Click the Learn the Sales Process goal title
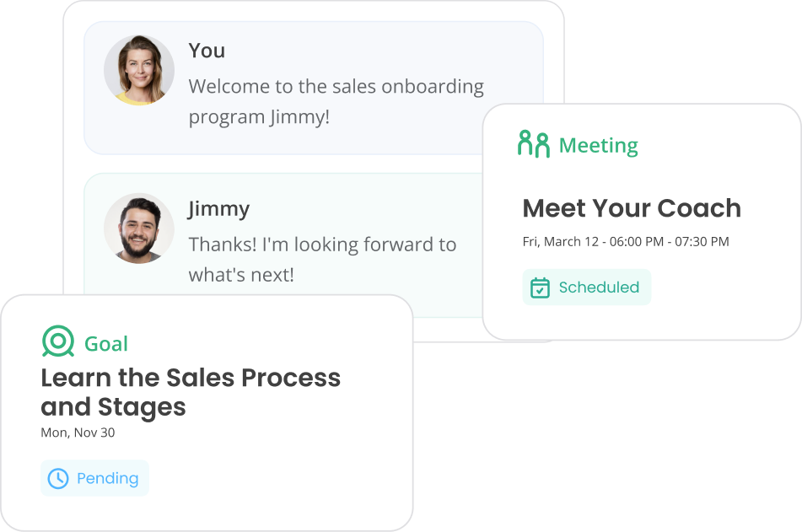 pos(191,391)
